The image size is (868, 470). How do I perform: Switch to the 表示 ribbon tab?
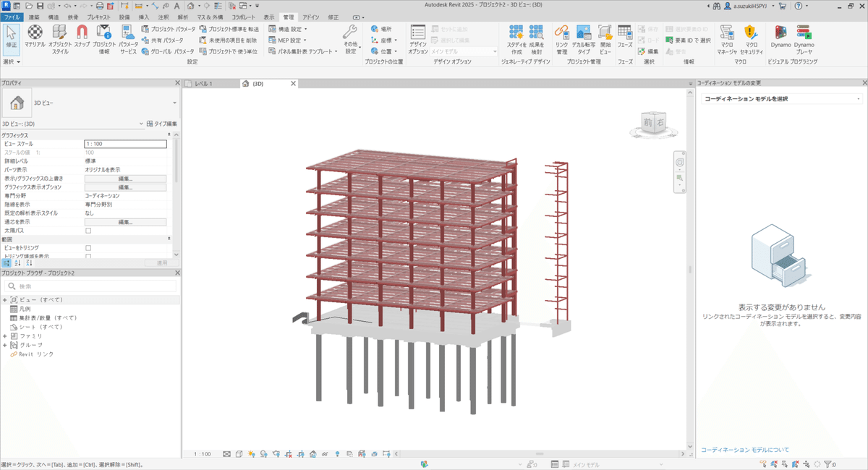click(x=269, y=16)
